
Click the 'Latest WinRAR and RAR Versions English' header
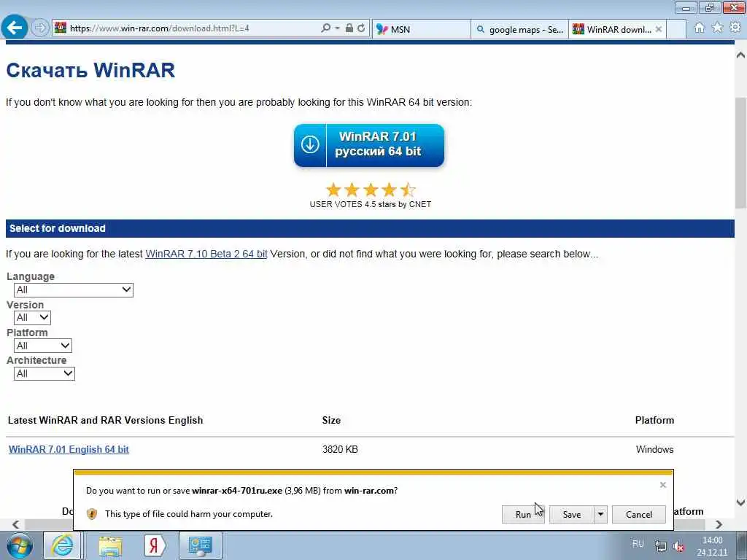(x=105, y=420)
